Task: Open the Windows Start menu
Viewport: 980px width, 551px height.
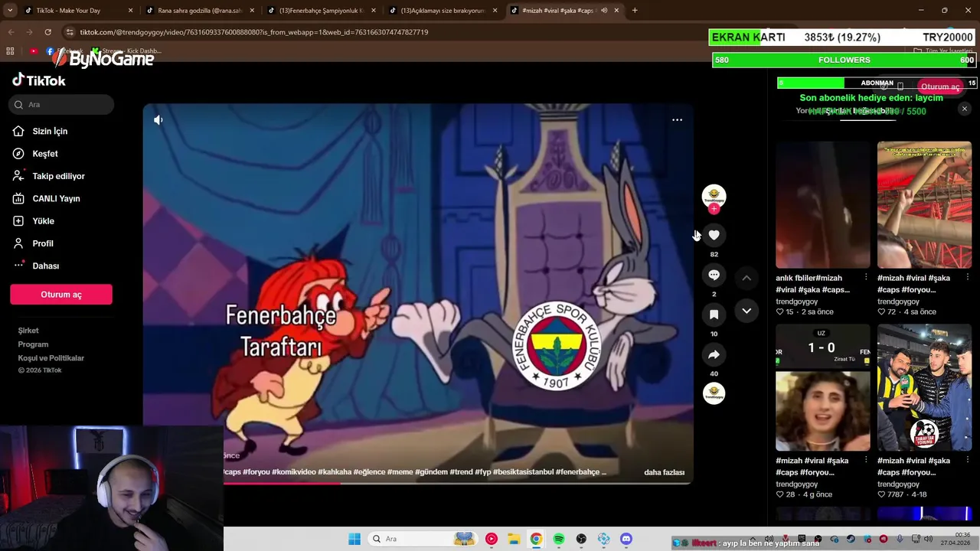Action: pyautogui.click(x=354, y=539)
